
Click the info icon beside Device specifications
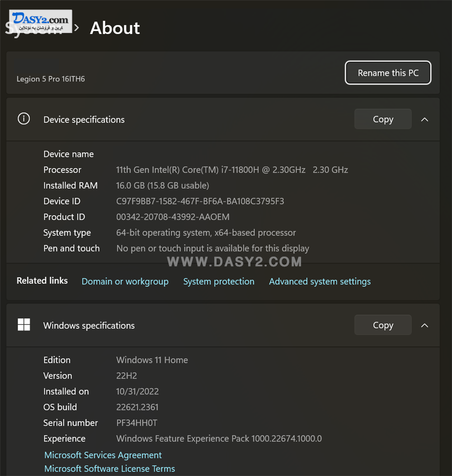[24, 119]
